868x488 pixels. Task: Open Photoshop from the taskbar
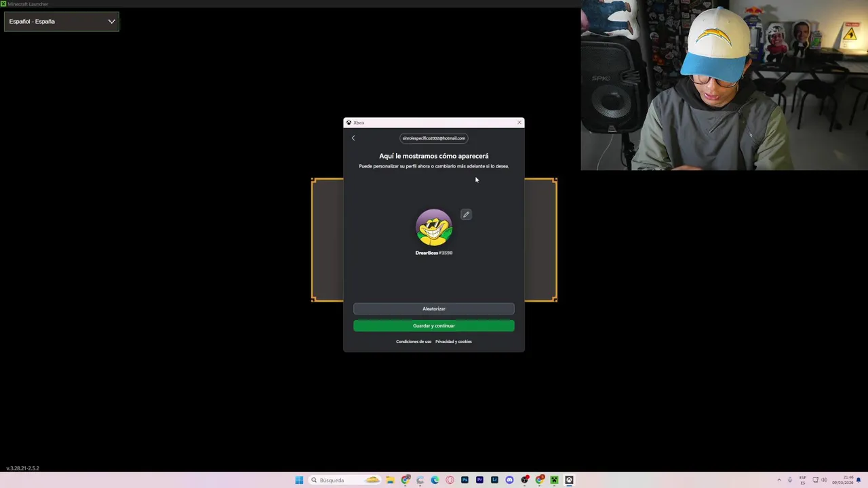465,480
